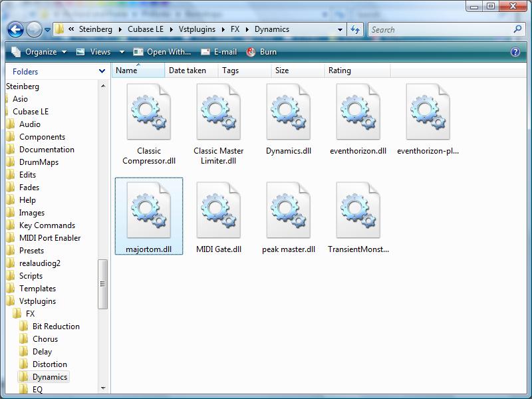Expand the arrow after Vstplugins in breadcrumb
Image resolution: width=532 pixels, height=399 pixels.
[223, 29]
